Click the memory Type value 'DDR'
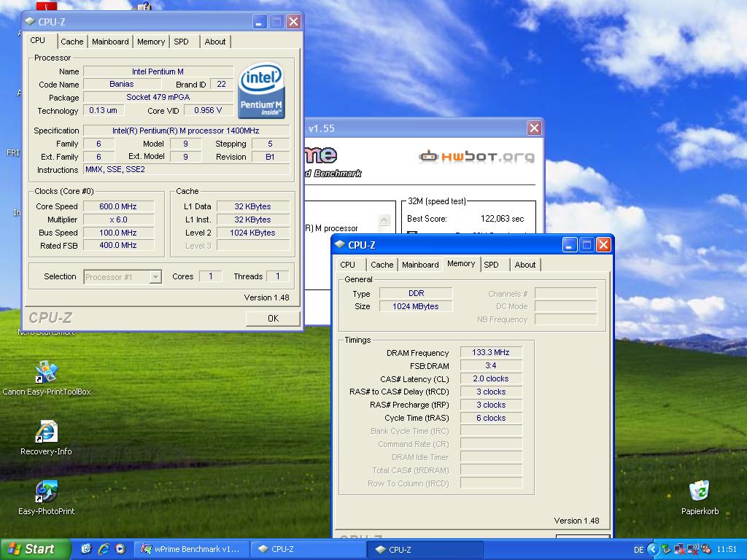Screen dimensions: 747x560 [416, 293]
